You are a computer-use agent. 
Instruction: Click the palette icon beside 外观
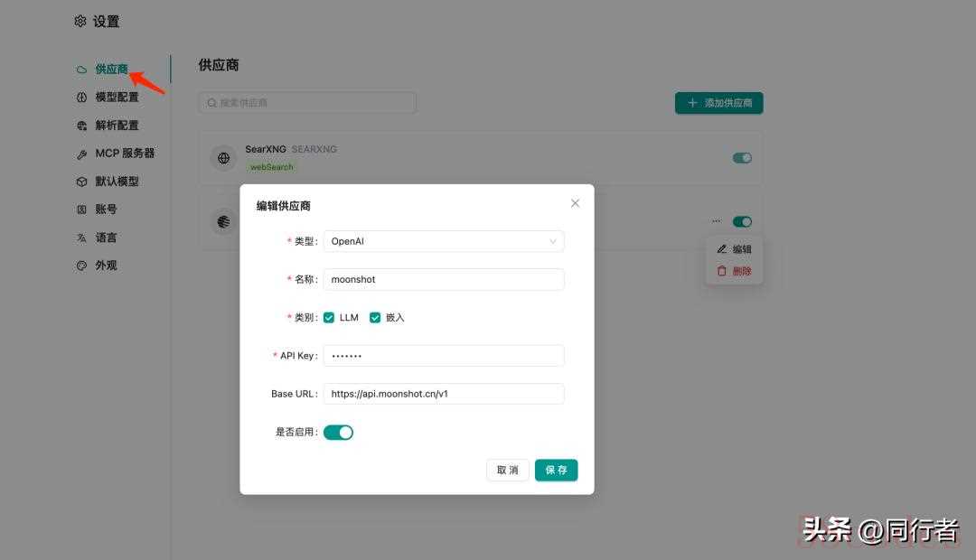81,266
